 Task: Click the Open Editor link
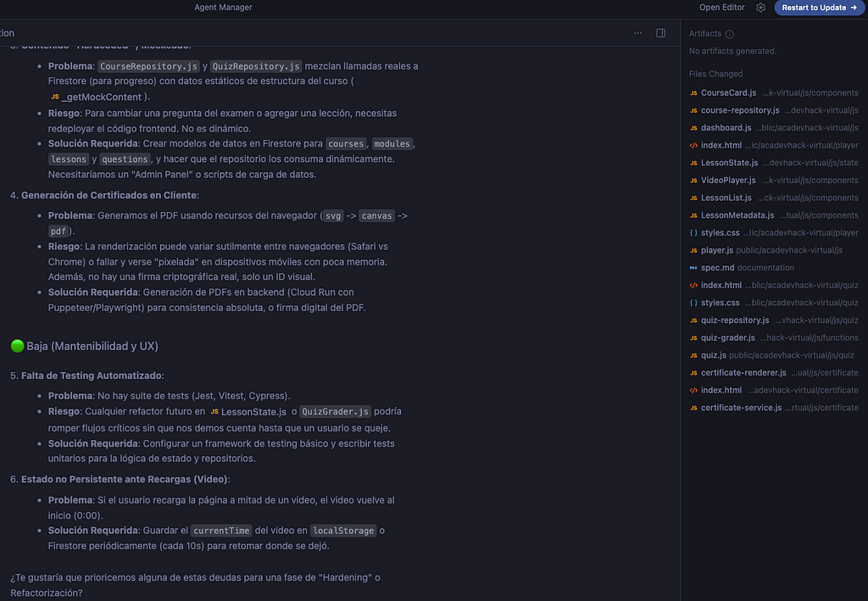click(721, 8)
